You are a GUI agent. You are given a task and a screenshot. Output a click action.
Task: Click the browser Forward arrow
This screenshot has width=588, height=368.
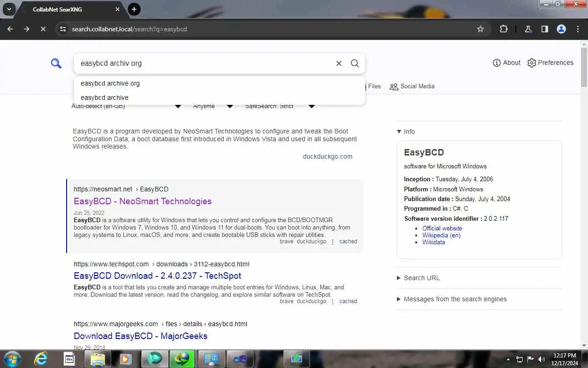coord(27,29)
